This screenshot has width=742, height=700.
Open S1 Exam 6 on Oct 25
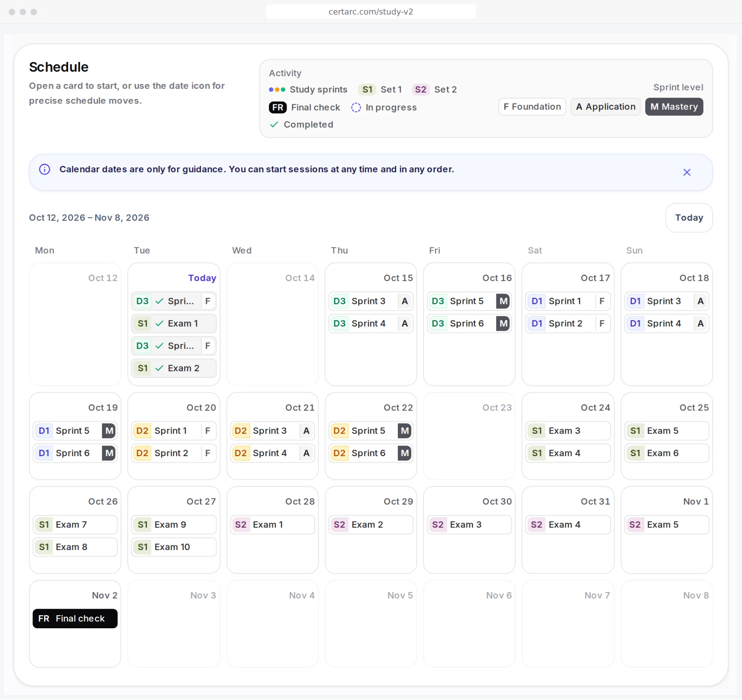click(667, 453)
